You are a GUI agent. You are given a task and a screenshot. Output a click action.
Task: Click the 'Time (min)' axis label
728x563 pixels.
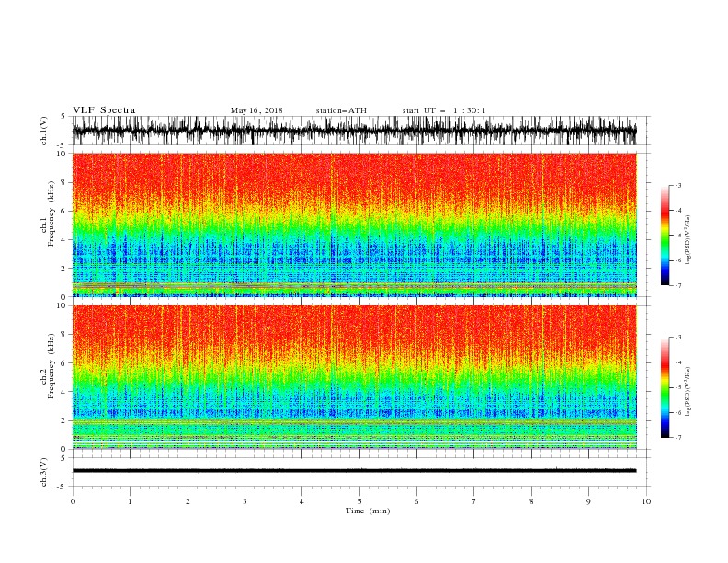368,511
